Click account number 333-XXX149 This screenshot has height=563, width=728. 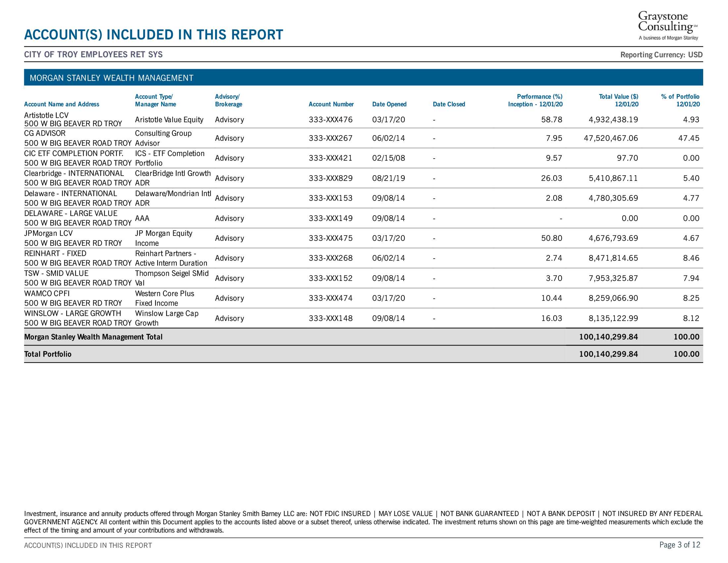coord(330,218)
